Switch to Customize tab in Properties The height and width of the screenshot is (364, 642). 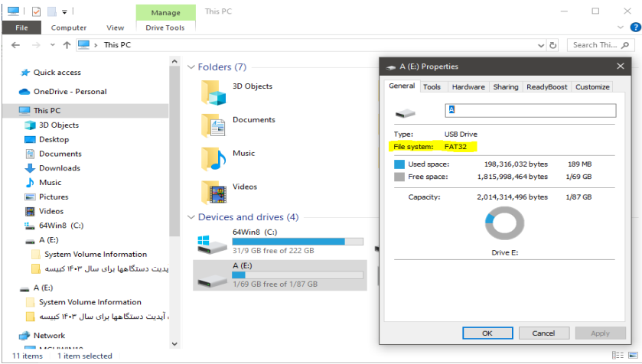(592, 86)
